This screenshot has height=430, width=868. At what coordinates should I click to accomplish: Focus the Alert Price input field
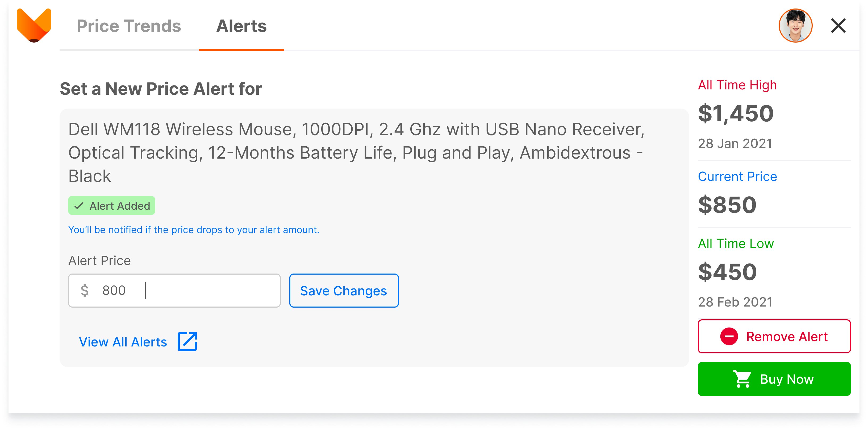click(174, 290)
